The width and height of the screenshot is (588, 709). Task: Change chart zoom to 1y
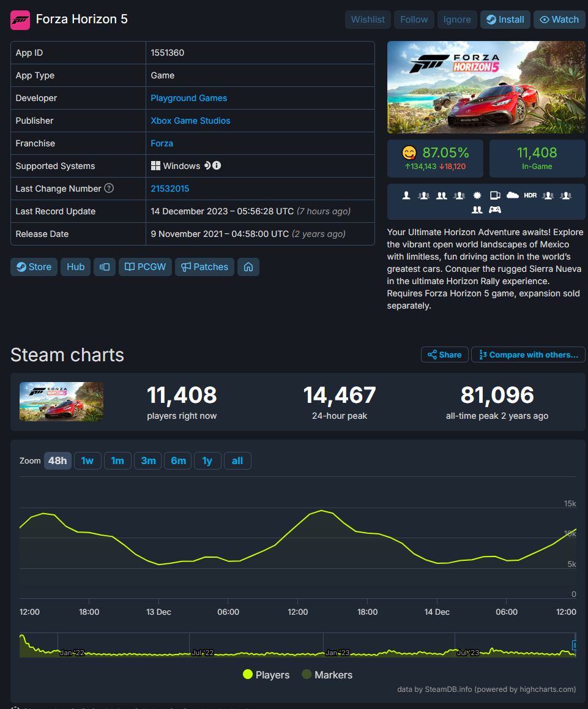click(x=207, y=461)
